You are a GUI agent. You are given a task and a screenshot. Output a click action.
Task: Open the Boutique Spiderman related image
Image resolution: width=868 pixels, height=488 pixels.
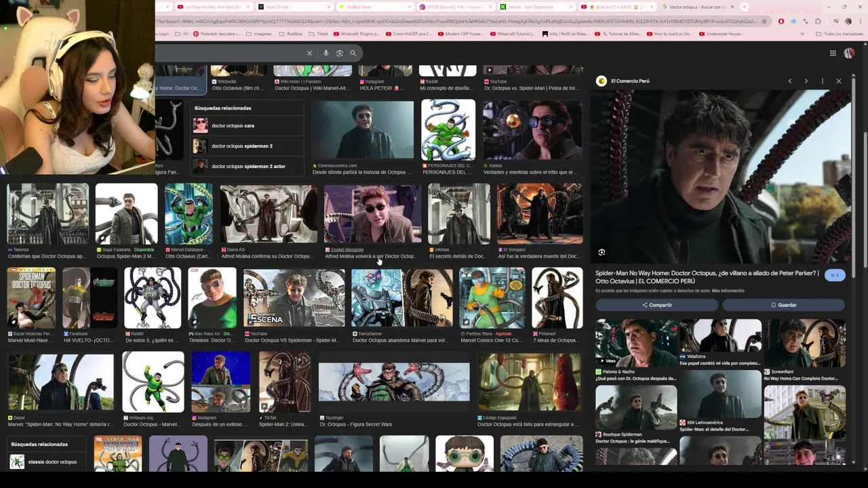point(636,407)
